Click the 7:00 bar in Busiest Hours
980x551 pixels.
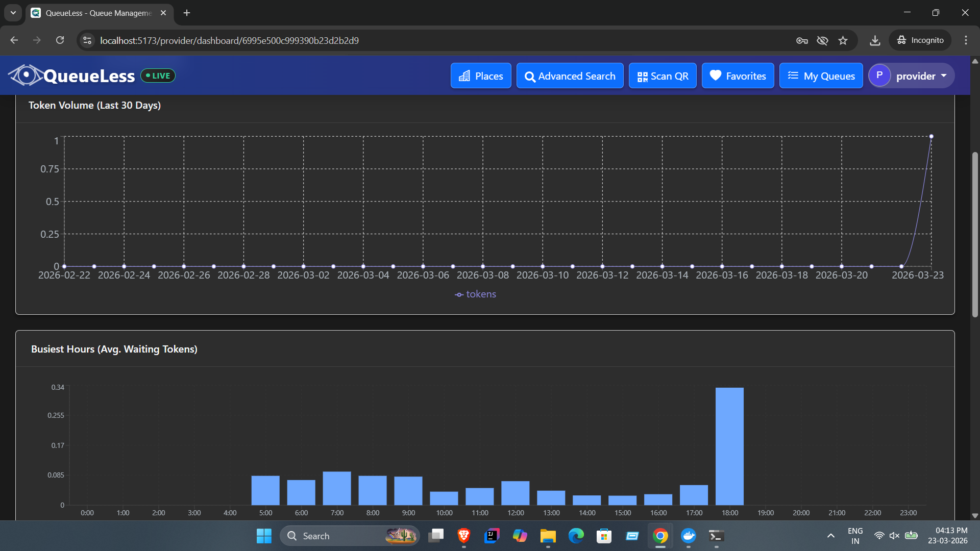point(337,488)
